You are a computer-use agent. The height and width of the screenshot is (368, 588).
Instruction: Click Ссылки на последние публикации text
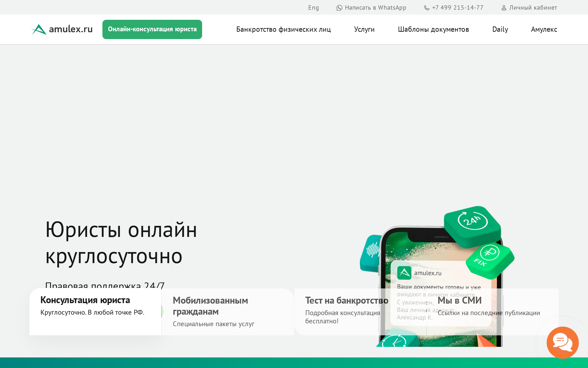(489, 313)
